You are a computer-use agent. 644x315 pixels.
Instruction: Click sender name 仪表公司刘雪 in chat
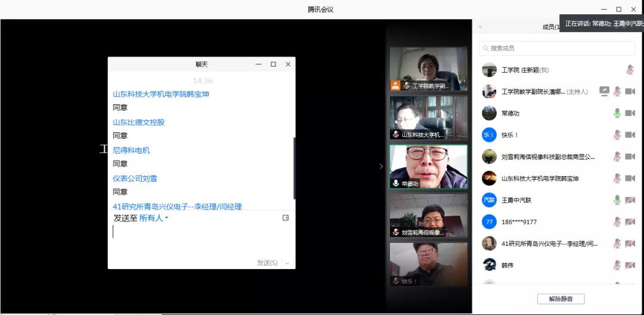135,179
